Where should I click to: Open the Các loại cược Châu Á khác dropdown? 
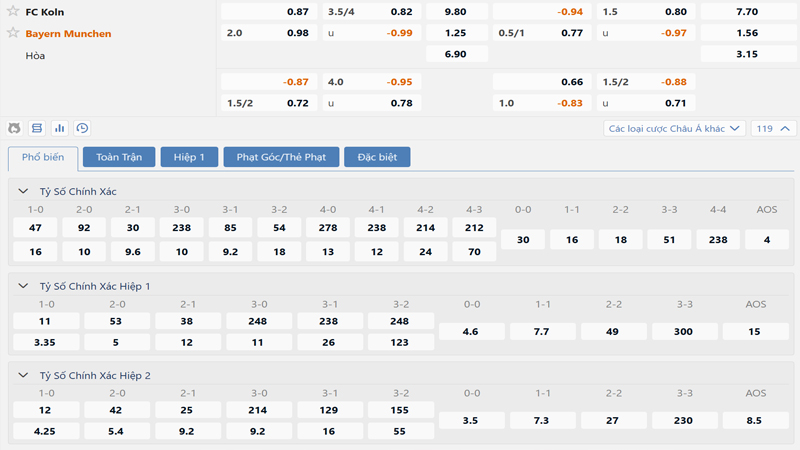(x=675, y=128)
